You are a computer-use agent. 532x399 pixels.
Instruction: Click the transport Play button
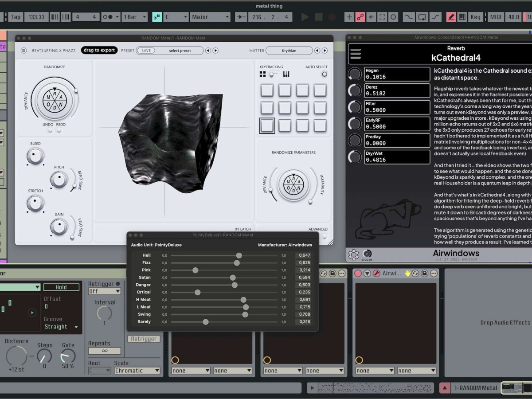coord(305,17)
